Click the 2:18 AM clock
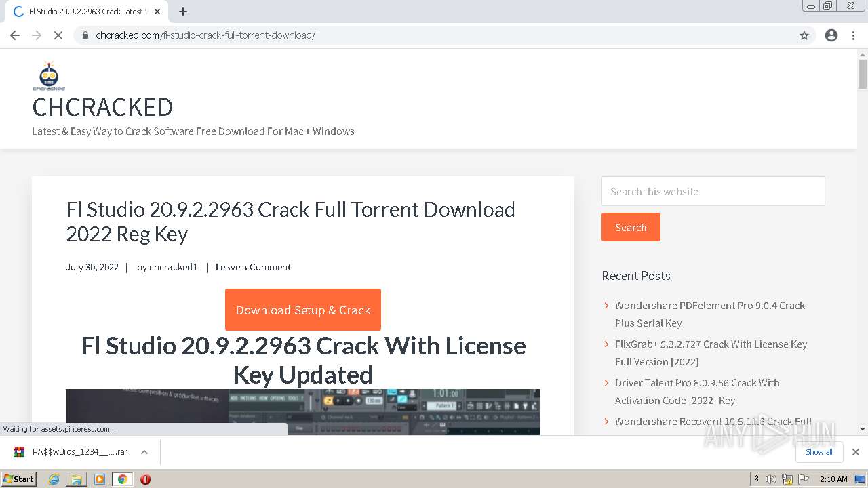The height and width of the screenshot is (488, 868). coord(833,479)
